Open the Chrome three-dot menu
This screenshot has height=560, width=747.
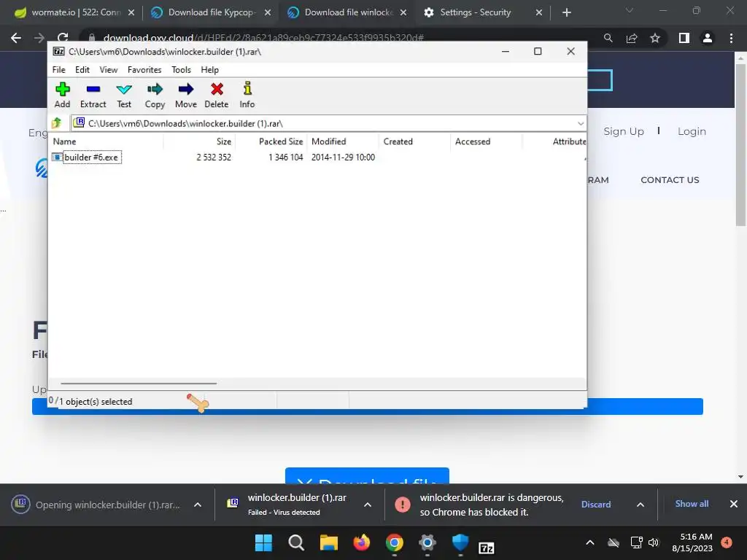(x=731, y=38)
